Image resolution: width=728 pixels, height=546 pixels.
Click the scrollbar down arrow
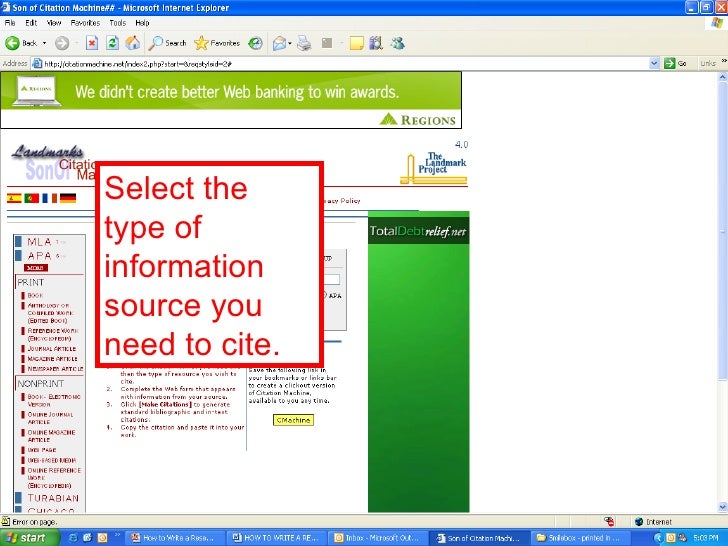coord(722,507)
